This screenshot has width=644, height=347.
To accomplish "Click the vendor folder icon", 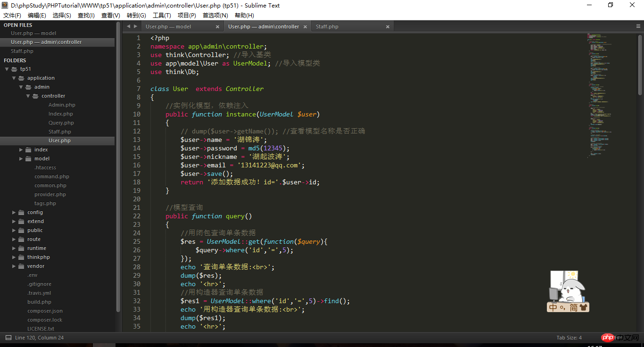I will (22, 266).
